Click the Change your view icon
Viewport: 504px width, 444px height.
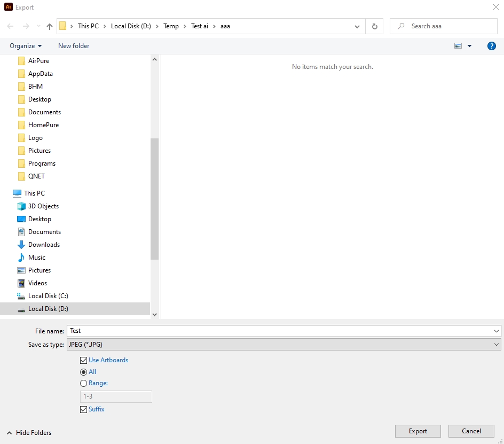[x=459, y=46]
